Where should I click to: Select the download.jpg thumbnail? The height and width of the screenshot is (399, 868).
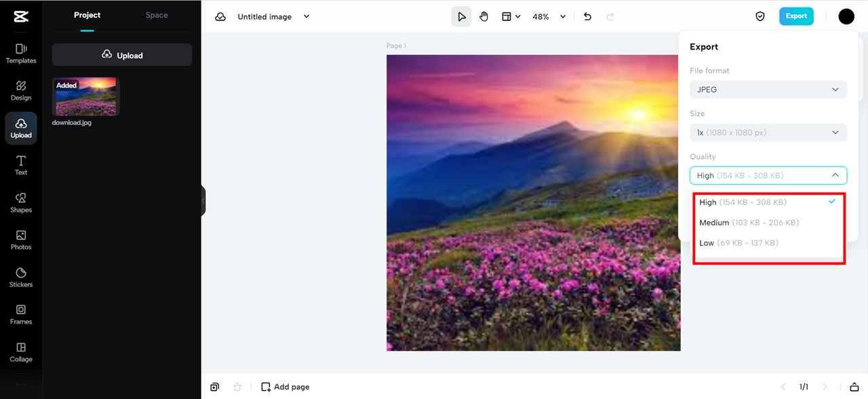[x=86, y=96]
